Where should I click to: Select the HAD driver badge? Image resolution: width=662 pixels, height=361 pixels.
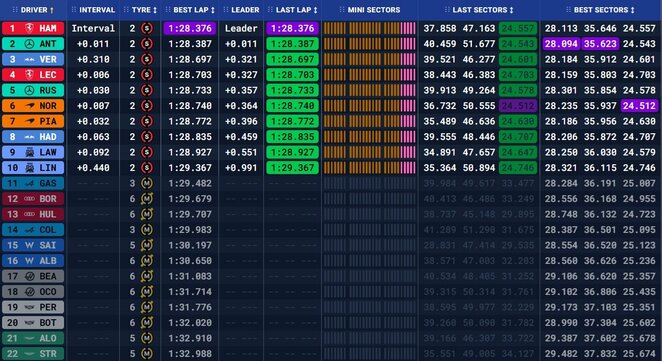[33, 137]
